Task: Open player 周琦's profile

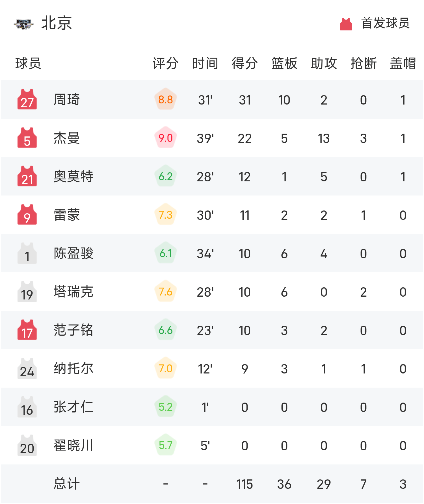Action: point(67,100)
